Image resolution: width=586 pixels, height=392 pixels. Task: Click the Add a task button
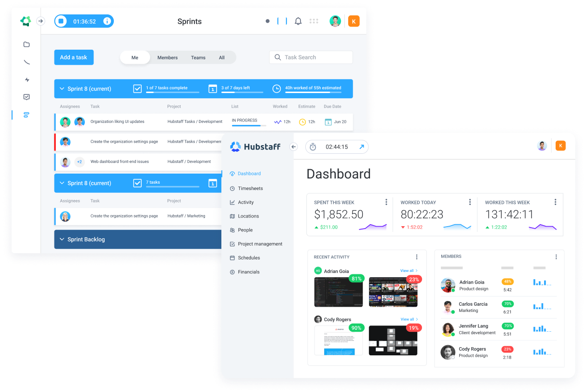[73, 57]
